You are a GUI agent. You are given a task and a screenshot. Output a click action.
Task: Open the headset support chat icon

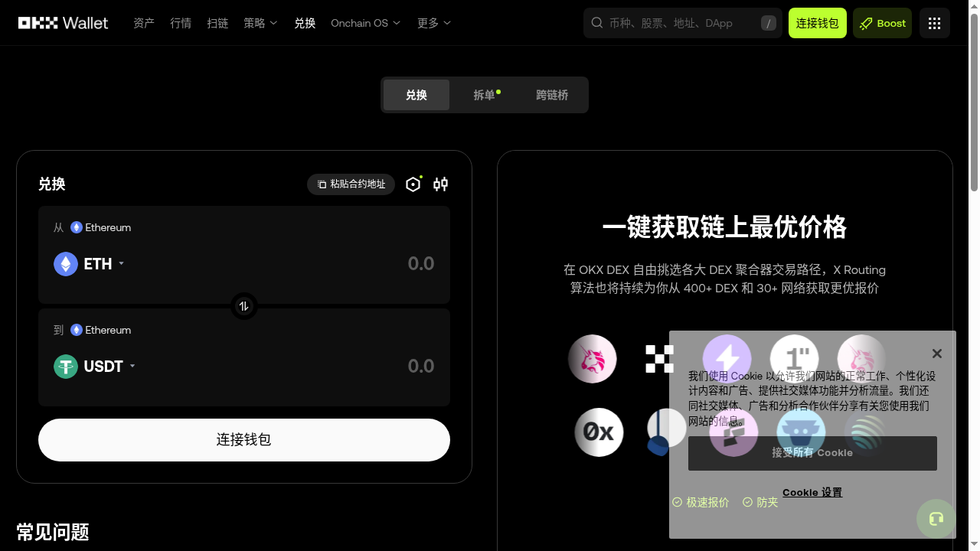(936, 519)
